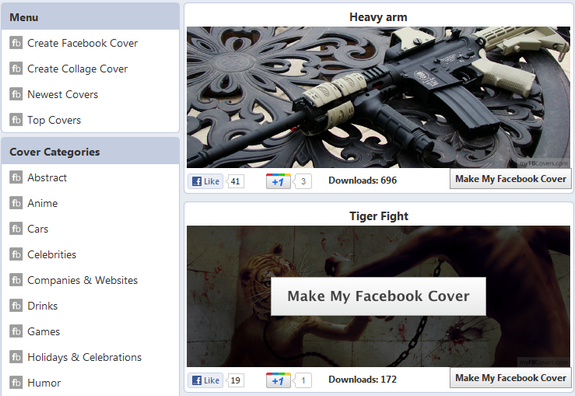Open Companies & Websites category
The image size is (575, 396).
[83, 280]
